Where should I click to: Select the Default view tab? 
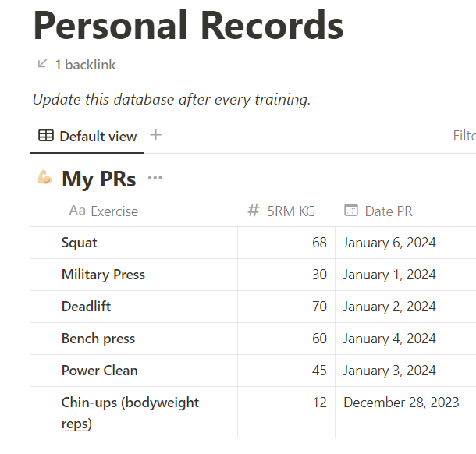[x=87, y=136]
